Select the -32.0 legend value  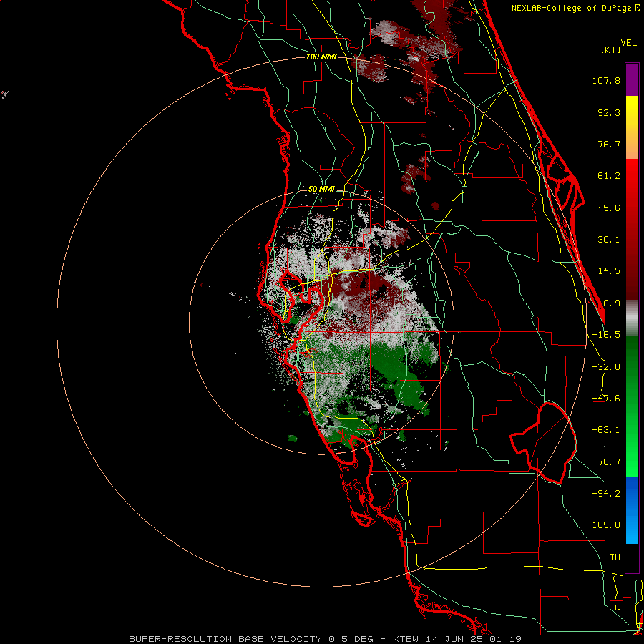pyautogui.click(x=606, y=367)
